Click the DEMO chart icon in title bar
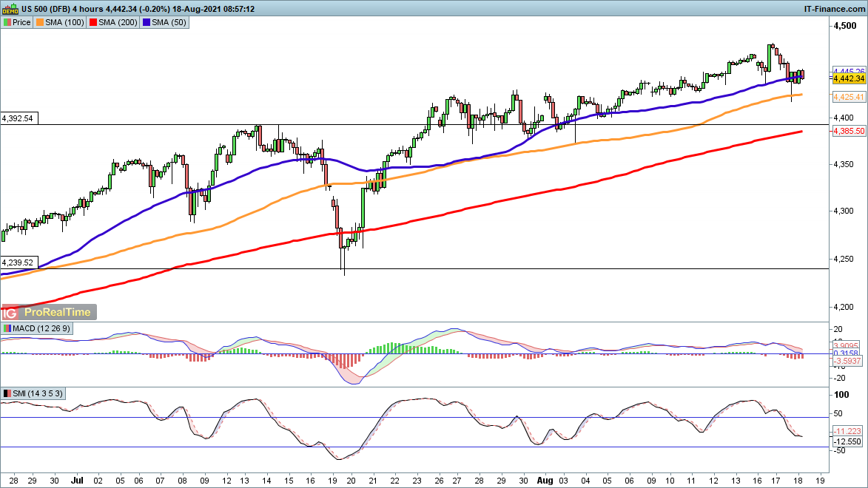Image resolution: width=868 pixels, height=488 pixels. pos(10,8)
